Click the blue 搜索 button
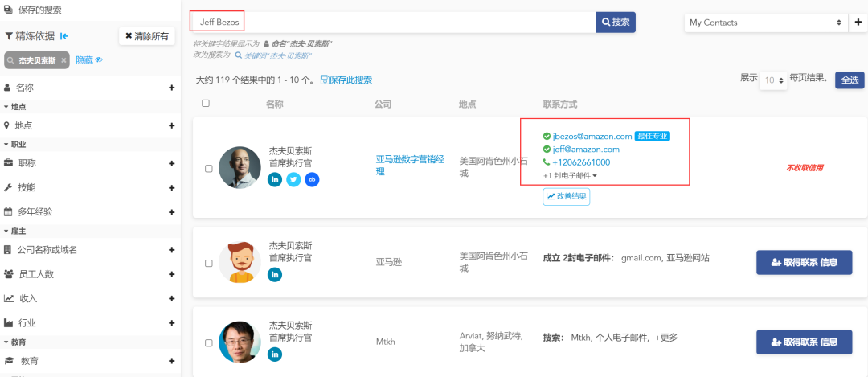Screen dimensions: 868x377 click(616, 22)
